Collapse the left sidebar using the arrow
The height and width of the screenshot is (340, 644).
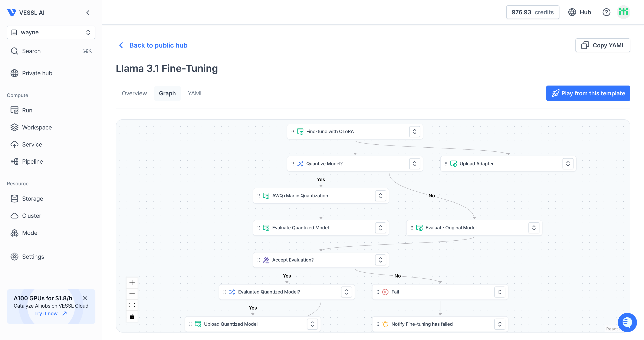tap(88, 13)
